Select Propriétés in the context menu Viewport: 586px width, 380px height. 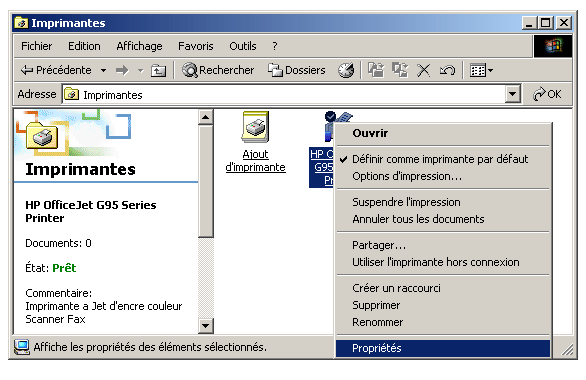pos(443,348)
